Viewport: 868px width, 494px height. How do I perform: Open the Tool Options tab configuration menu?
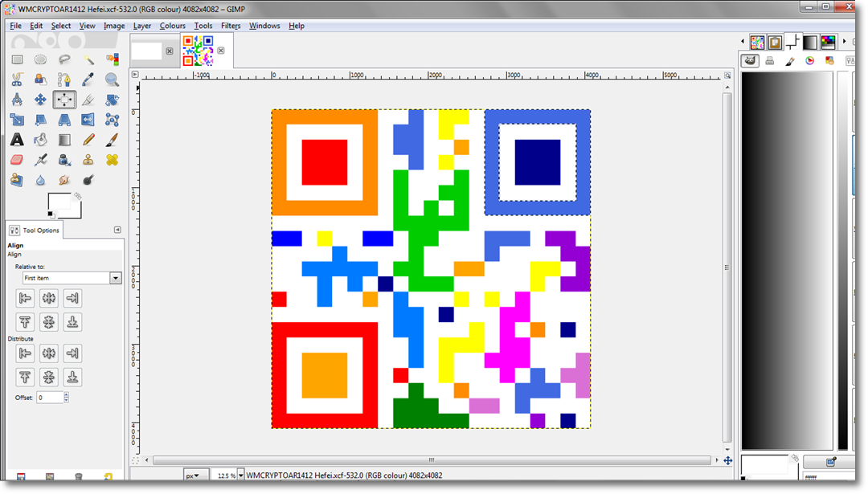pos(117,230)
